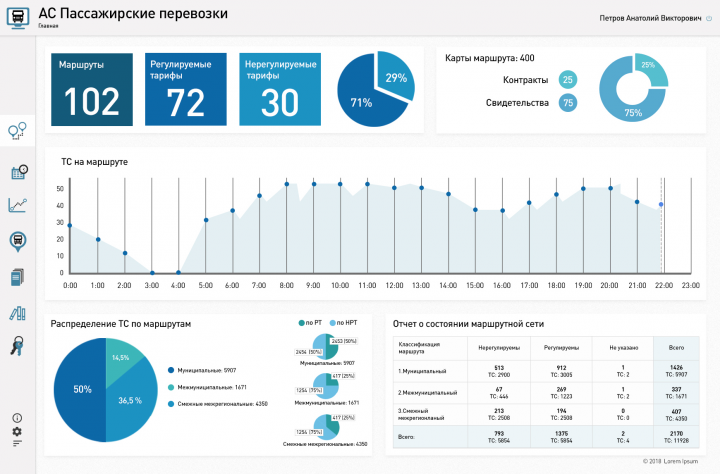
Task: Click table cell 912 ТС: 3005
Action: 561,371
